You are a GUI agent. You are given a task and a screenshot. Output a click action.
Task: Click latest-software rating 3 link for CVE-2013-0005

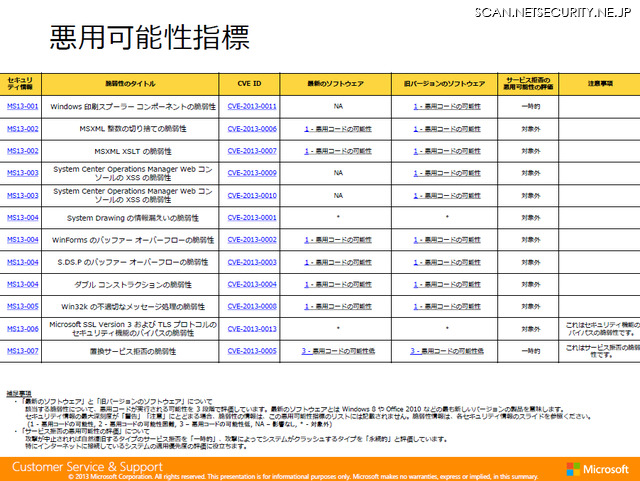[x=338, y=351]
